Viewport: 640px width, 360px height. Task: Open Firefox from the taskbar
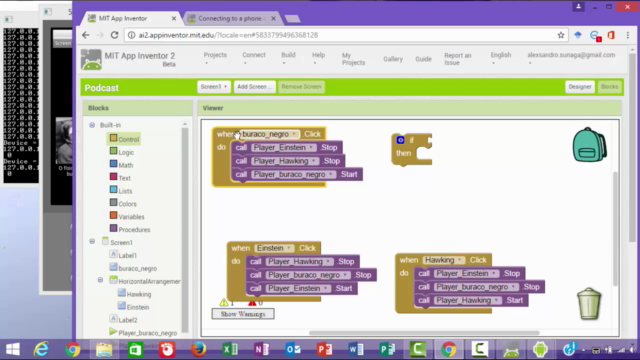[x=198, y=349]
